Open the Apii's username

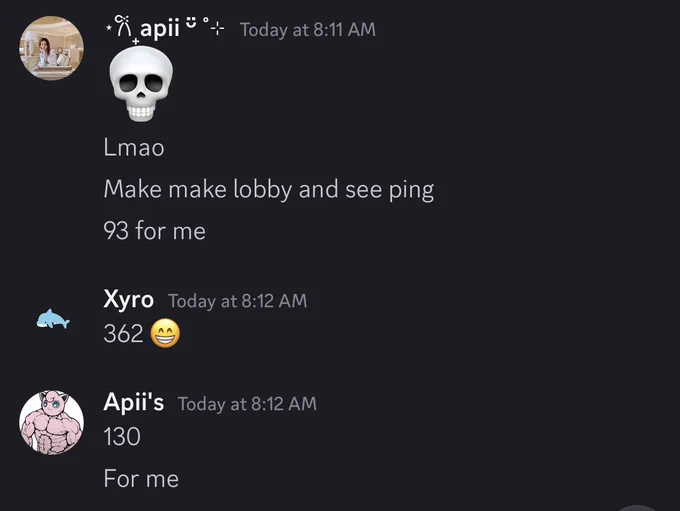[134, 402]
